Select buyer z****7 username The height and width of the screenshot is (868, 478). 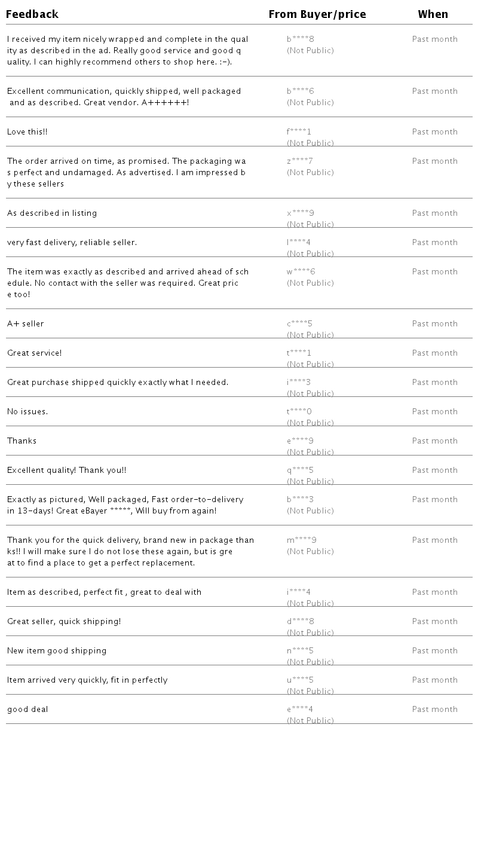[300, 161]
